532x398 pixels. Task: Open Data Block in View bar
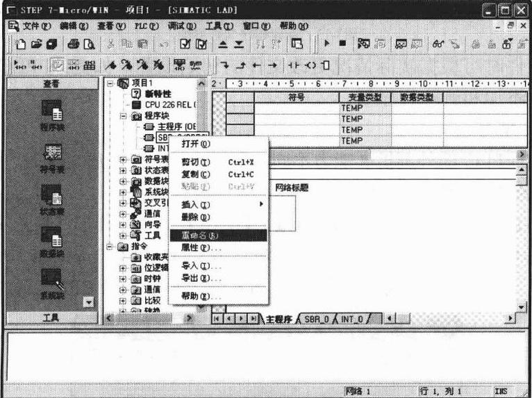click(x=52, y=242)
